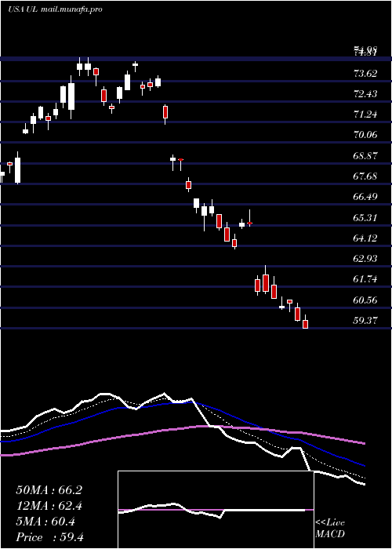This screenshot has height=549, width=392.
Task: Select the 65.31 price axis label
Action: coord(365,218)
